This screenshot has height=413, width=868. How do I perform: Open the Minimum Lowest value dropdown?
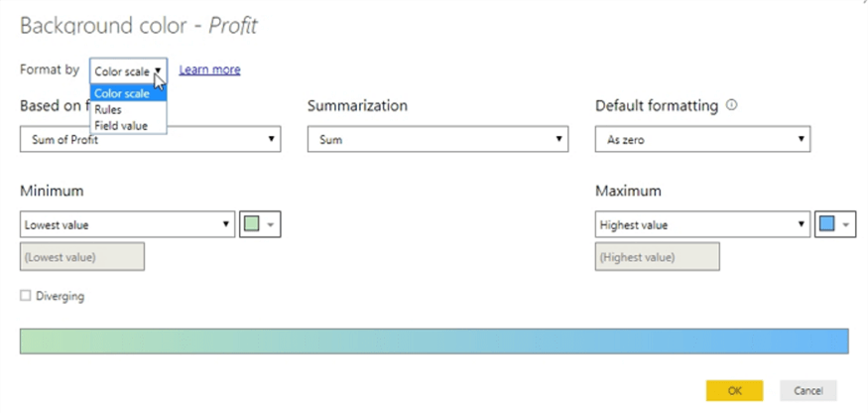(x=127, y=225)
